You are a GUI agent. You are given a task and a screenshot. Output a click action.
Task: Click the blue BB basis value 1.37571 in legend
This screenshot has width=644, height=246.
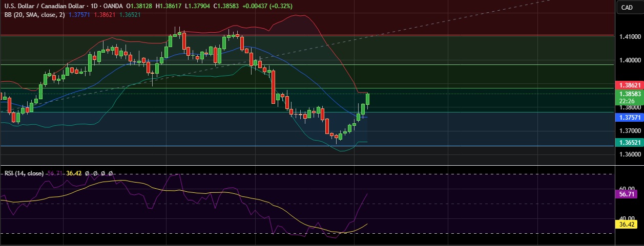78,15
